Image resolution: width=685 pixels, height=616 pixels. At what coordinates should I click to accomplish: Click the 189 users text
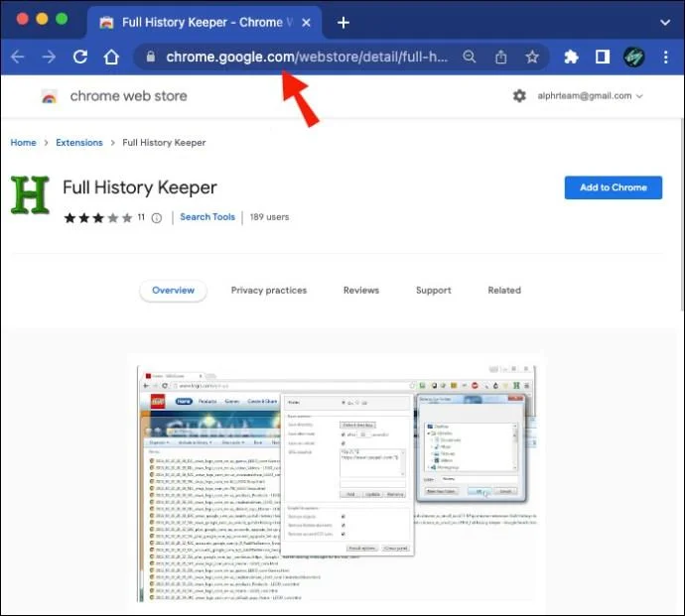[269, 217]
